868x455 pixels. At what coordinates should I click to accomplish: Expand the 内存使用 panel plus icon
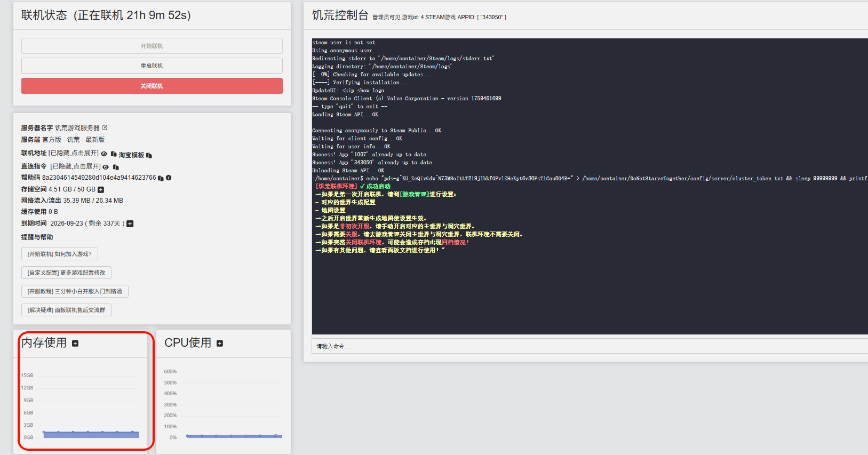click(75, 344)
